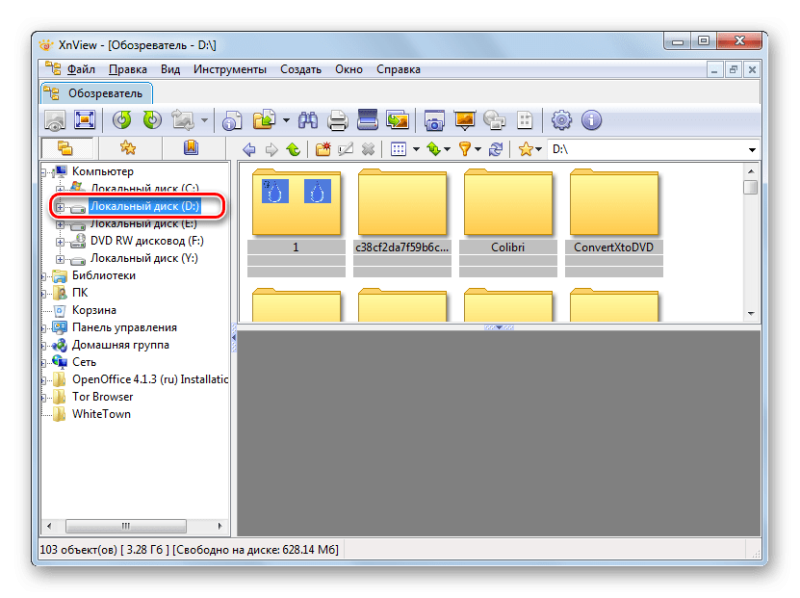Viewport: 800px width, 598px height.
Task: Select Домашняя группа in the tree
Action: [x=120, y=345]
